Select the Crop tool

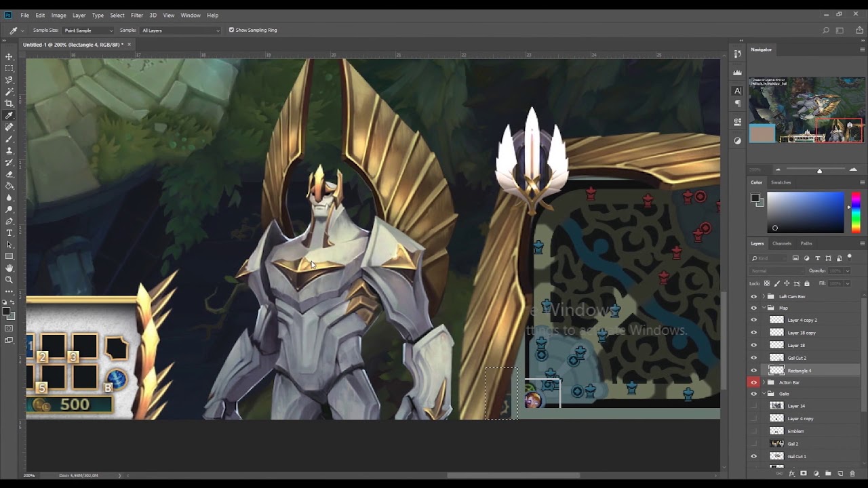[x=9, y=104]
